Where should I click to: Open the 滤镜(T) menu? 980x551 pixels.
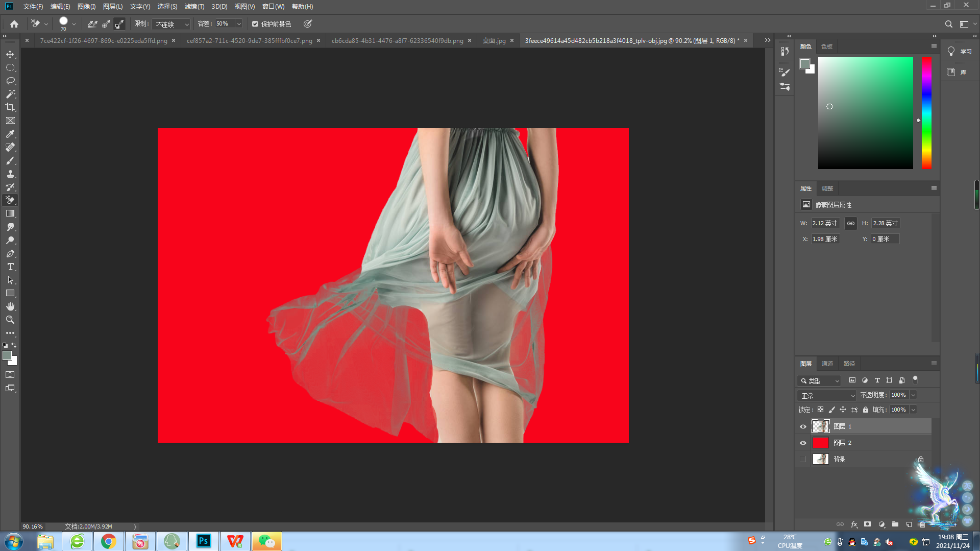tap(194, 7)
